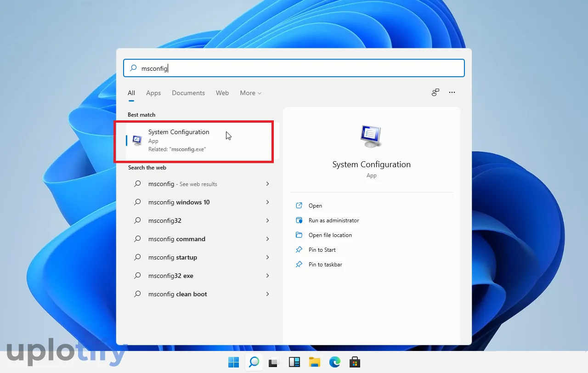This screenshot has height=373, width=588.
Task: Select Pin to Start
Action: pyautogui.click(x=322, y=250)
